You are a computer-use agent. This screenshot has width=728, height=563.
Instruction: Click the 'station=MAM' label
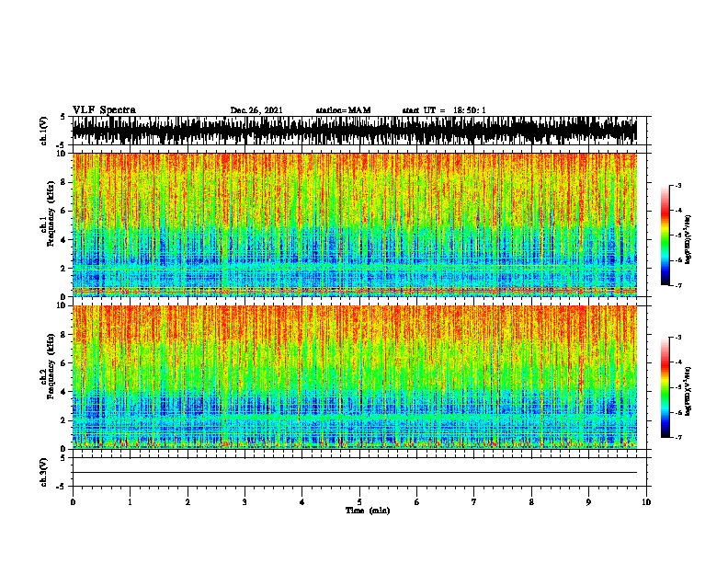[x=343, y=110]
